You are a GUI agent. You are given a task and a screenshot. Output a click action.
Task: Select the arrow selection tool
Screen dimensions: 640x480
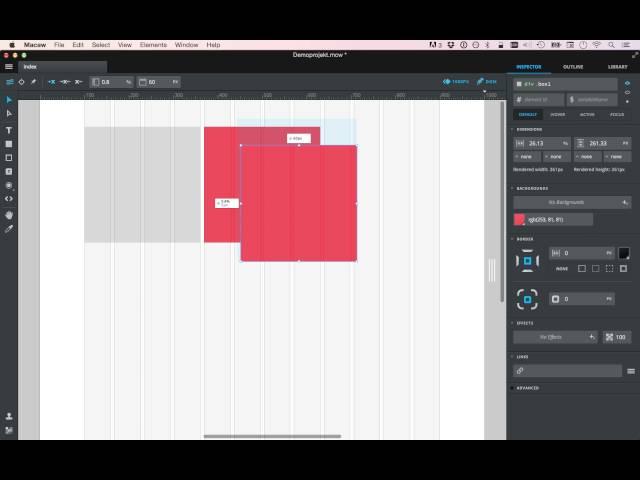pyautogui.click(x=9, y=100)
